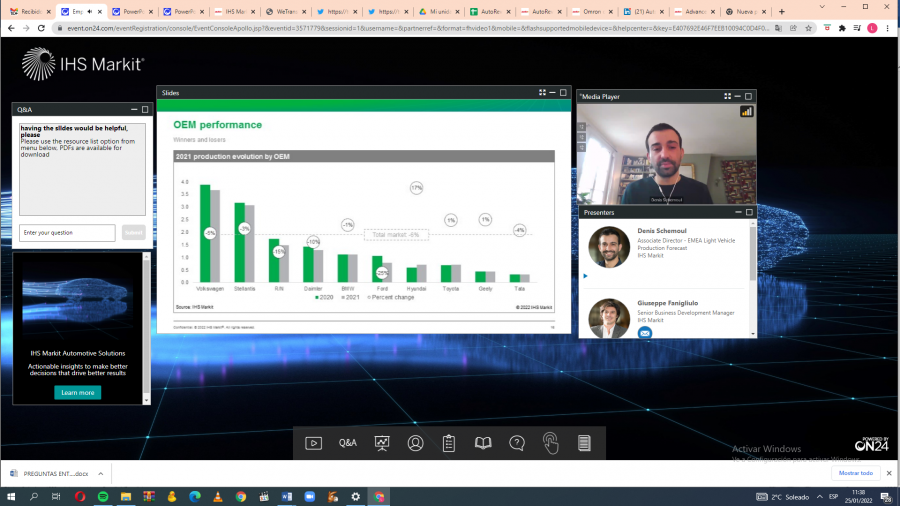900x506 pixels.
Task: Click the hand pointer icon in toolbar
Action: pyautogui.click(x=550, y=443)
